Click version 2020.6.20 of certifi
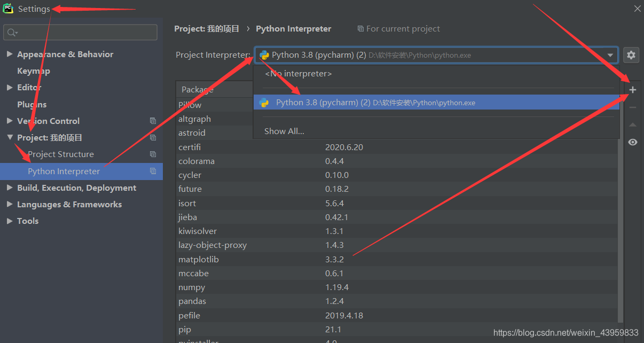The image size is (644, 343). point(344,147)
